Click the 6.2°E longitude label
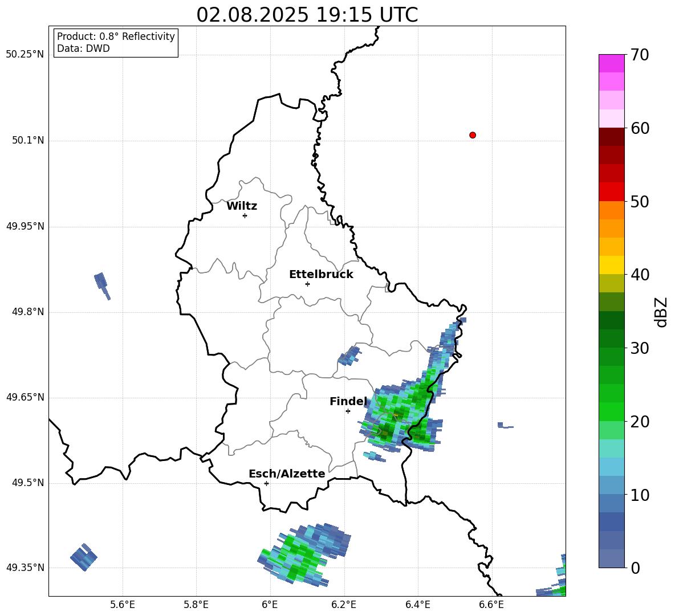 [344, 605]
